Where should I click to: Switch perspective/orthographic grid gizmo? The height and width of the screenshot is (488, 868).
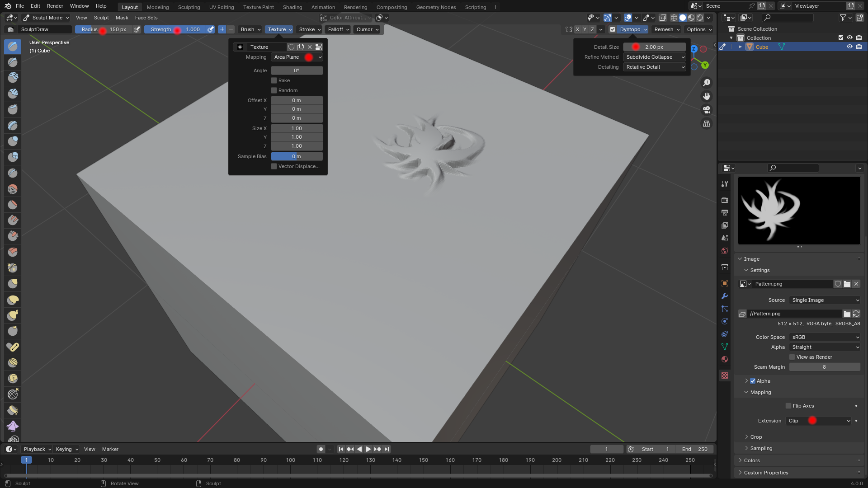pyautogui.click(x=707, y=123)
